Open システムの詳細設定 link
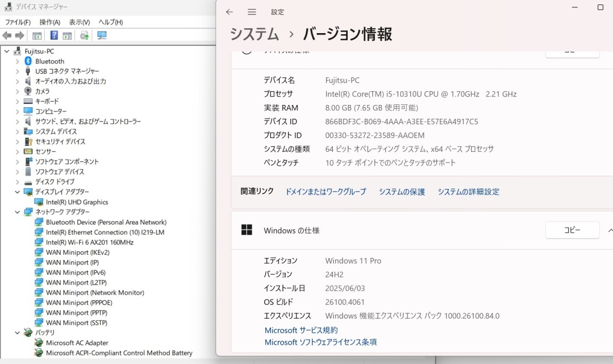Image resolution: width=613 pixels, height=364 pixels. coord(468,192)
